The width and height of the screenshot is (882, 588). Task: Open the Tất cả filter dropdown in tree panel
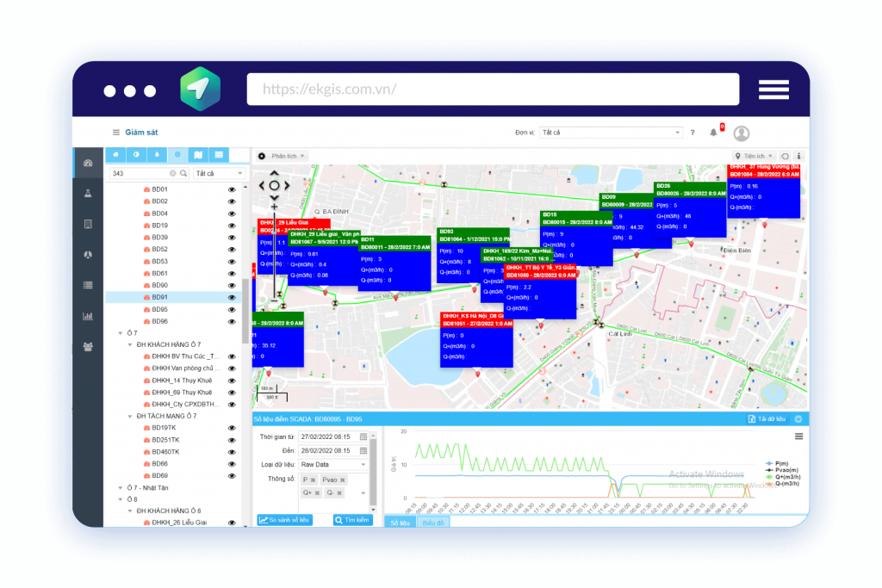(x=220, y=174)
